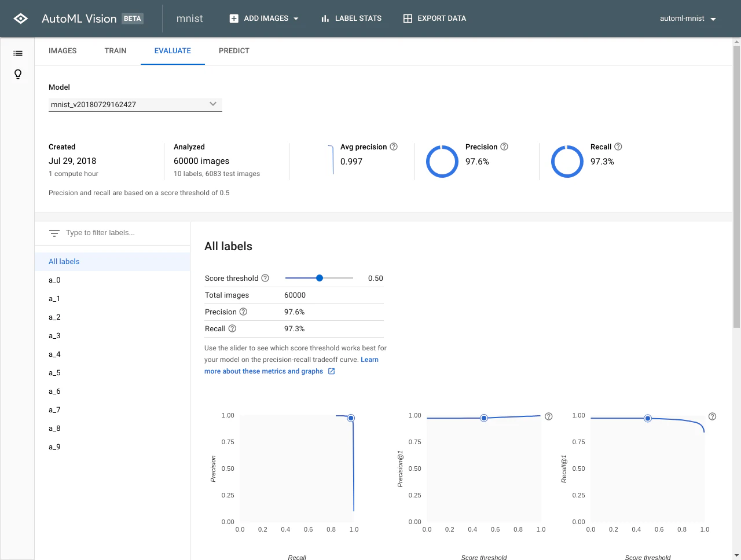Click help icon on Precision@1 chart
Image resolution: width=741 pixels, height=560 pixels.
pyautogui.click(x=549, y=416)
